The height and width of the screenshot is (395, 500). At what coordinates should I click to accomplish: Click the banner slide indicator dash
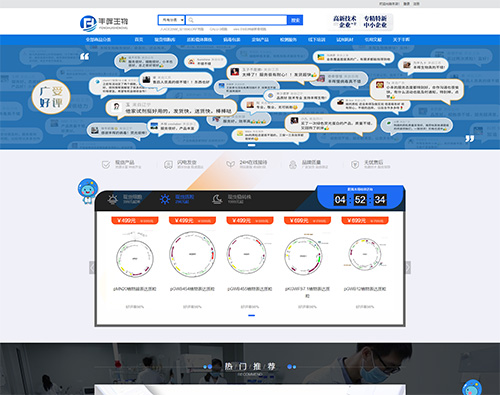coord(252,145)
